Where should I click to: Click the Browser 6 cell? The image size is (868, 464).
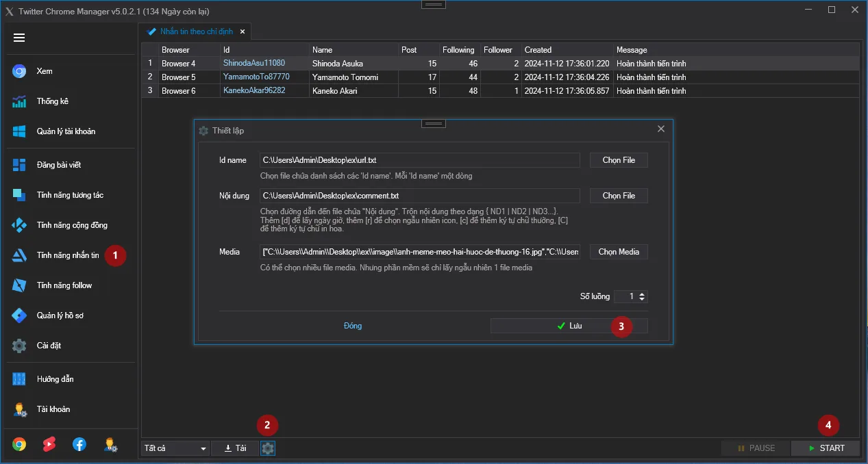pyautogui.click(x=189, y=91)
